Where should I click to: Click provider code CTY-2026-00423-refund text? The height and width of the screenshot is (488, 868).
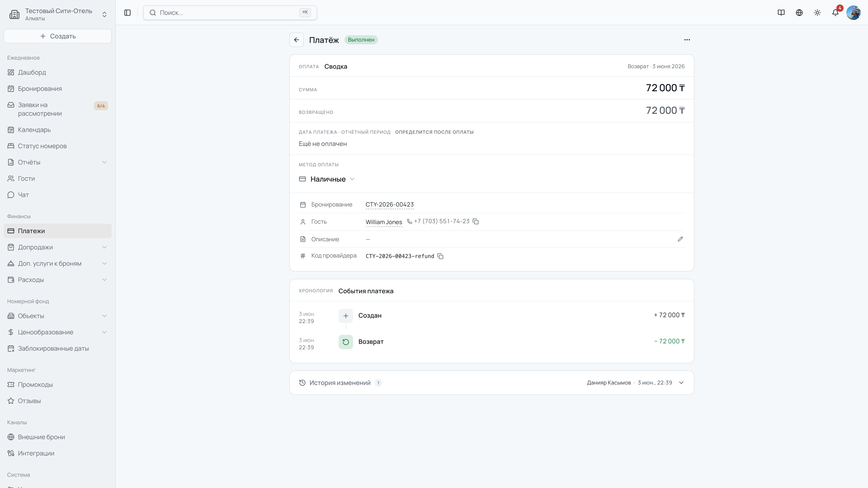(x=400, y=256)
